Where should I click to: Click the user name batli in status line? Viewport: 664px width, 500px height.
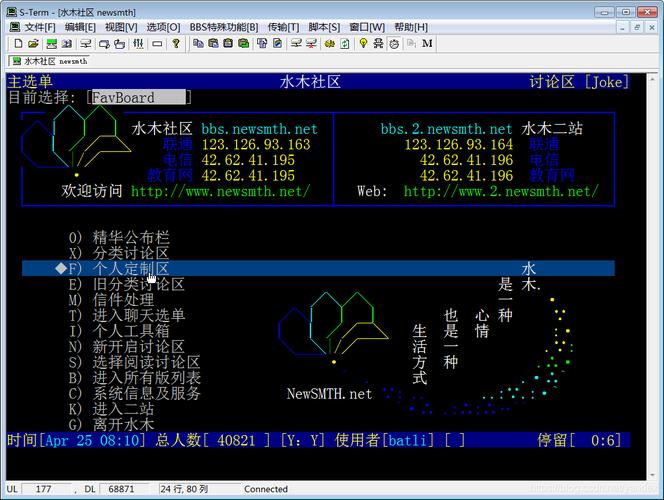pos(408,440)
